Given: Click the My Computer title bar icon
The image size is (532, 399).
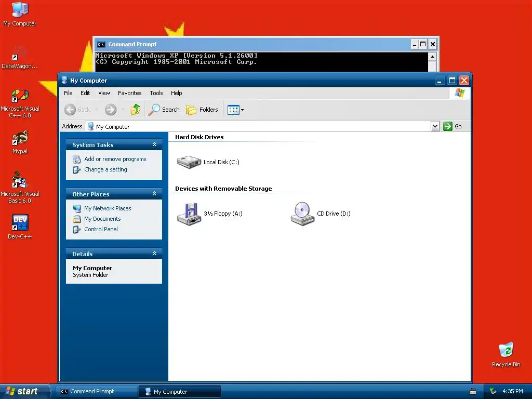Looking at the screenshot, I should tap(64, 80).
